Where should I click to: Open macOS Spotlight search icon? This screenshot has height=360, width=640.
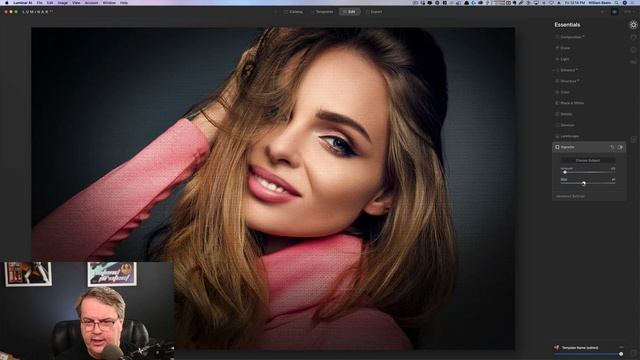pos(616,2)
